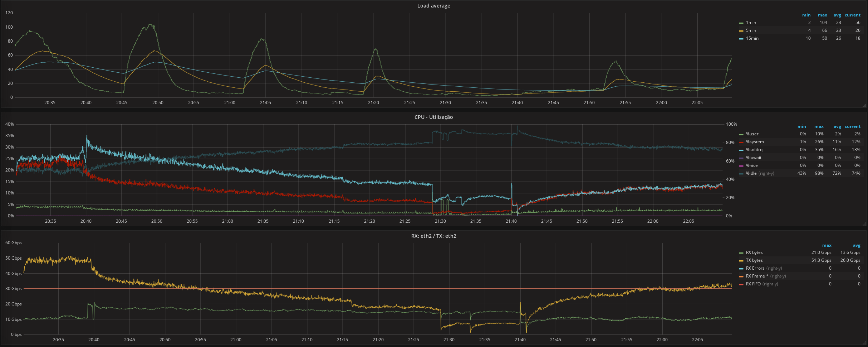Toggle the 5min series in legend
The image size is (868, 347).
751,30
